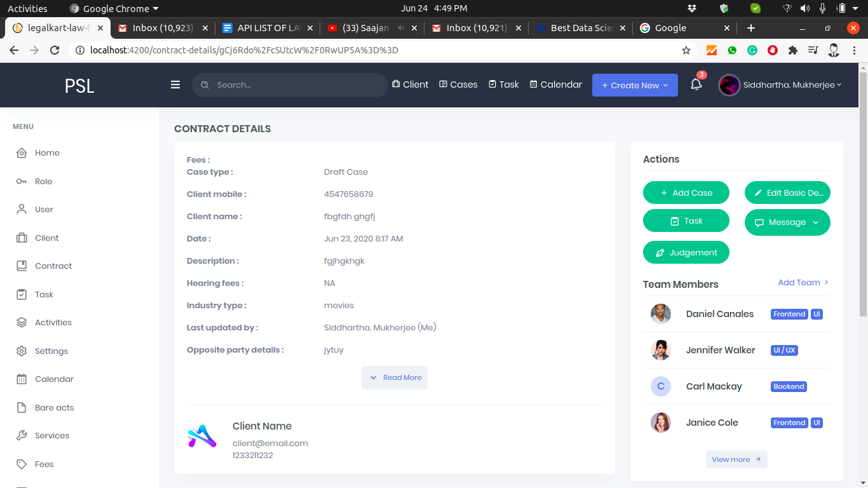Expand the Create New dropdown
The height and width of the screenshot is (488, 868).
(x=634, y=85)
